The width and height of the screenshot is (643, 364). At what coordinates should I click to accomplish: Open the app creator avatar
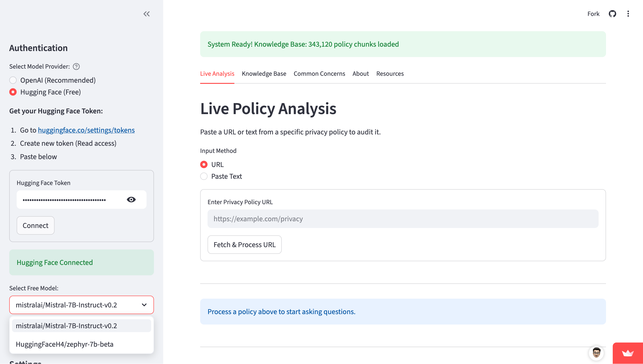click(597, 353)
